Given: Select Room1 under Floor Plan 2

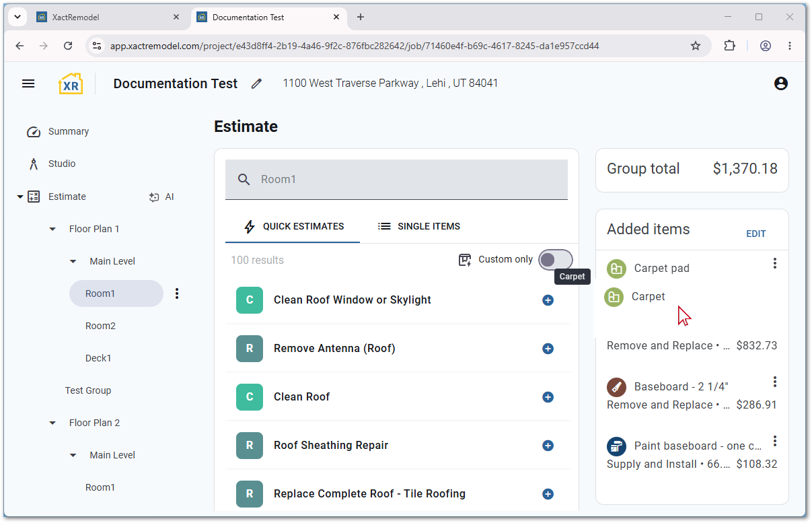Looking at the screenshot, I should pyautogui.click(x=100, y=487).
